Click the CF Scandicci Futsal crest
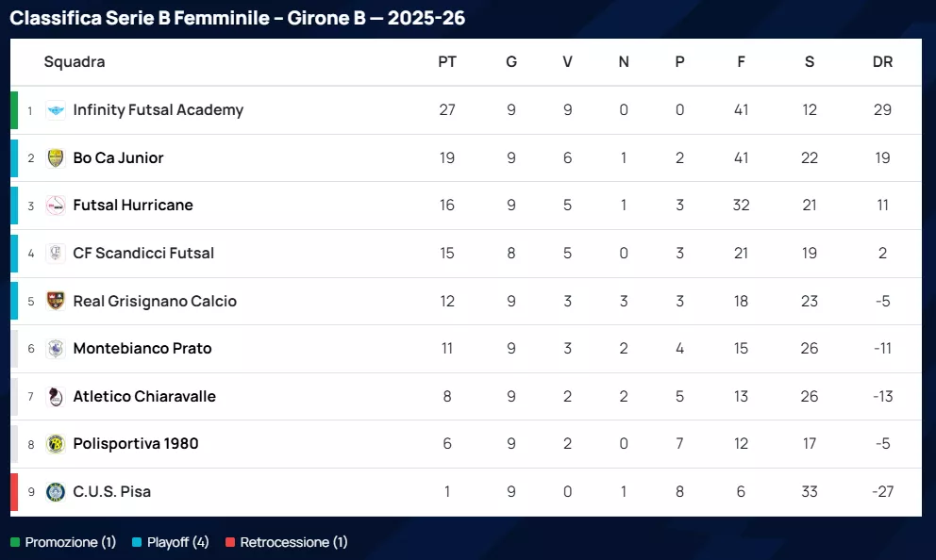Screen dimensions: 936x560 pos(56,254)
